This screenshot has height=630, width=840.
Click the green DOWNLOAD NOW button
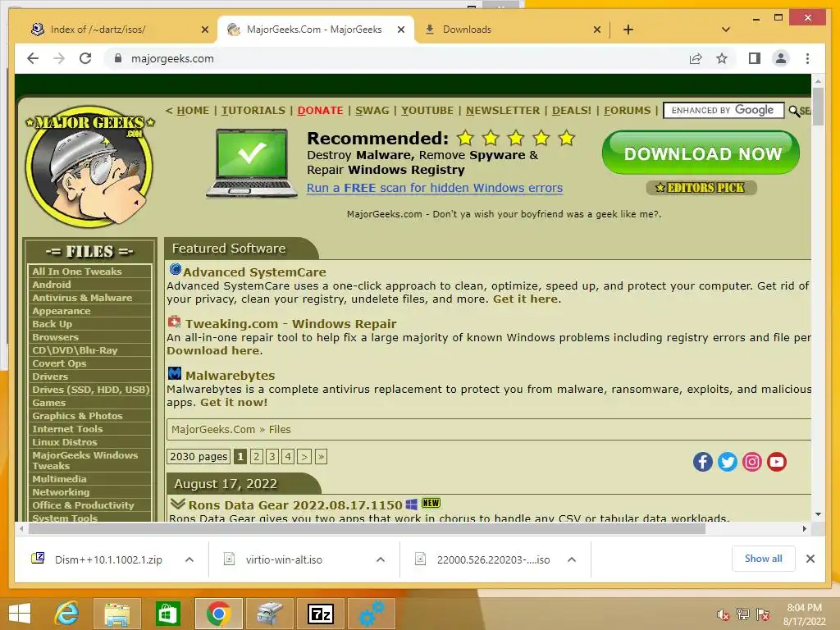click(x=701, y=153)
